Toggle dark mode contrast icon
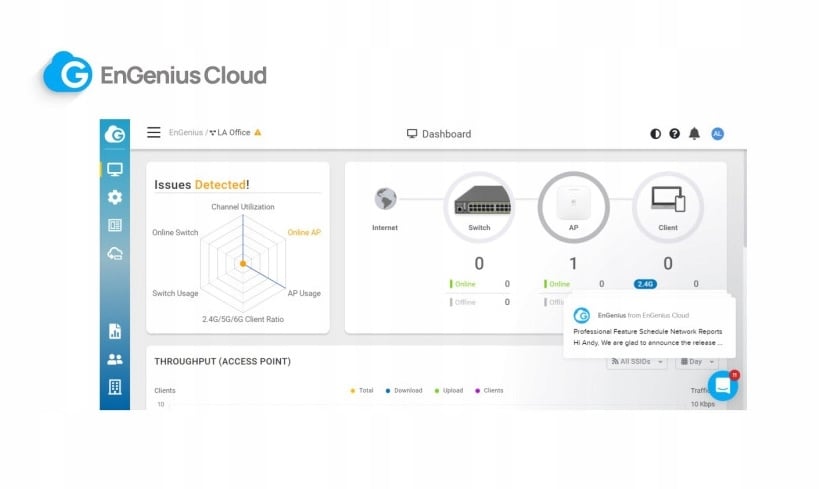The image size is (822, 489). point(656,134)
